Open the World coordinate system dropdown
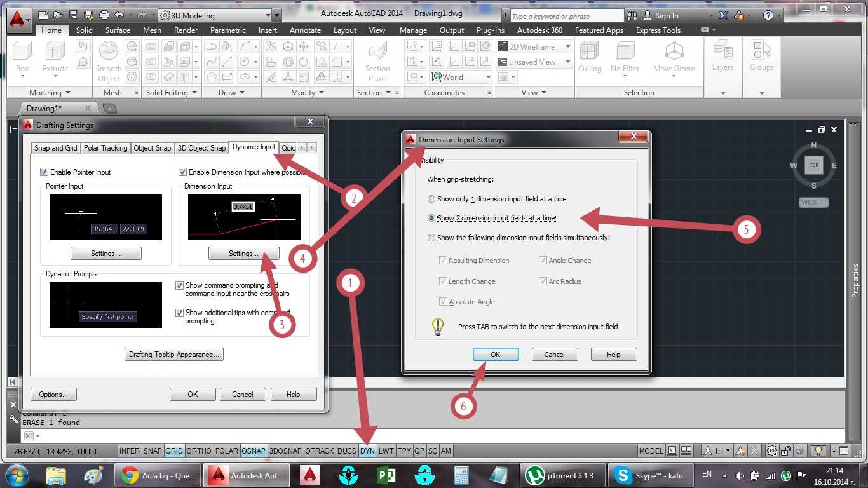Screen dimensions: 868x488 click(x=461, y=77)
